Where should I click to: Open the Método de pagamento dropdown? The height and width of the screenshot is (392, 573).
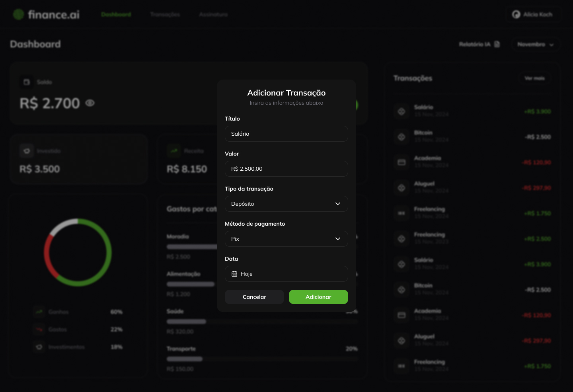tap(286, 239)
